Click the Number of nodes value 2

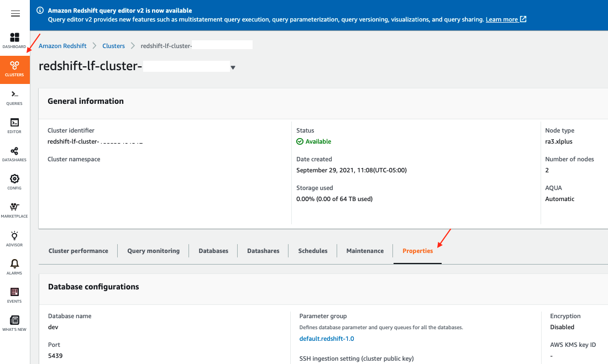click(x=547, y=170)
